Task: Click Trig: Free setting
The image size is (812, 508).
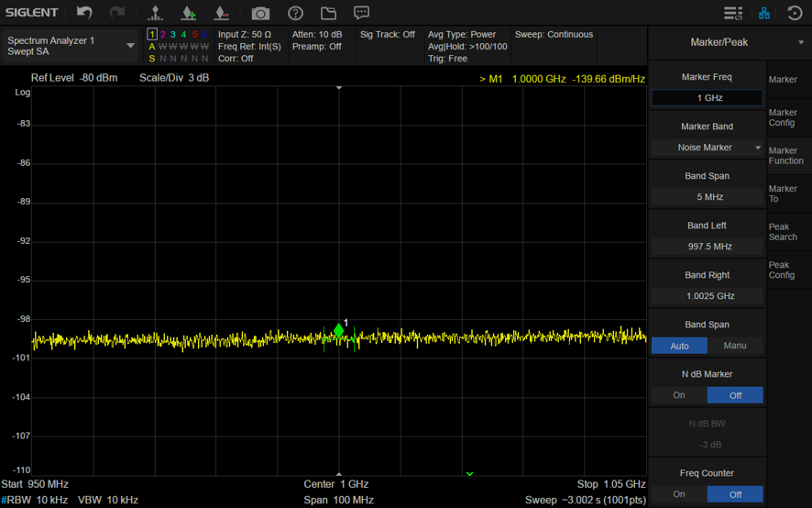Action: click(447, 59)
